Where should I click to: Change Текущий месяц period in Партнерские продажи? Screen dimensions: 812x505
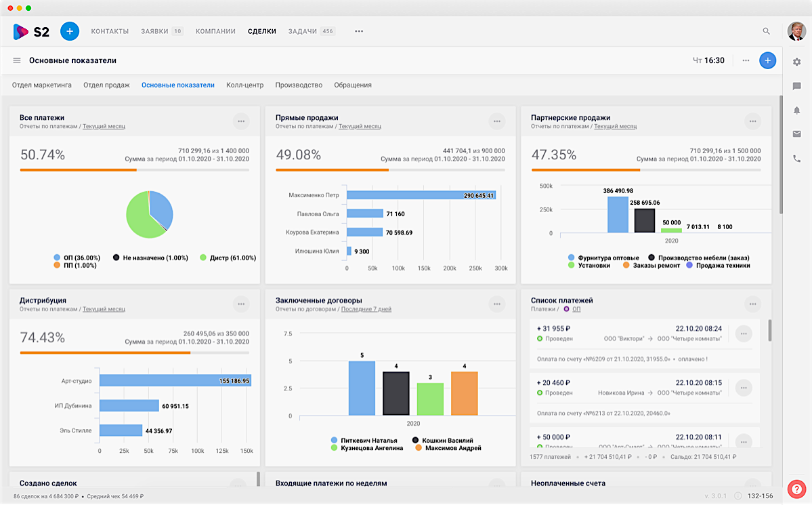point(615,127)
